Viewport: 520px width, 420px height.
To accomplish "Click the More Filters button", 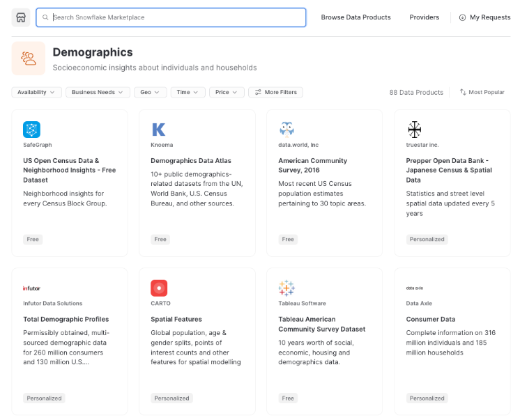I will tap(276, 92).
